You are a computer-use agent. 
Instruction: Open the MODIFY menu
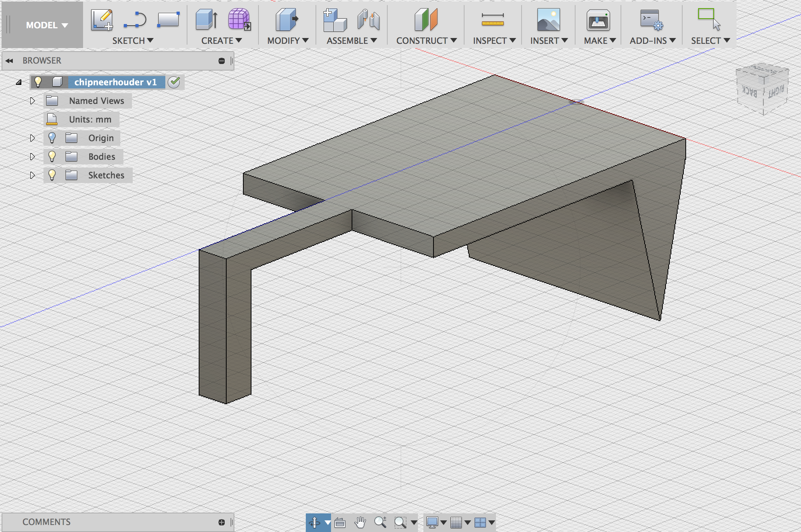[x=288, y=41]
